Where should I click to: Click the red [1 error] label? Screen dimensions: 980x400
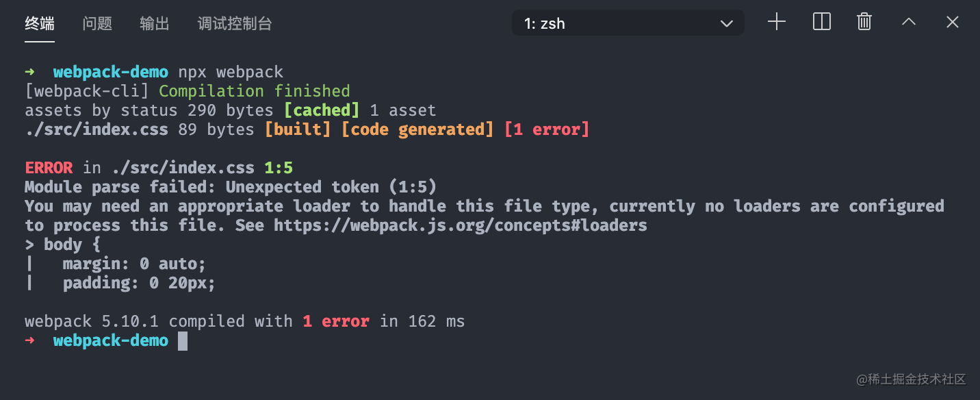tap(547, 129)
